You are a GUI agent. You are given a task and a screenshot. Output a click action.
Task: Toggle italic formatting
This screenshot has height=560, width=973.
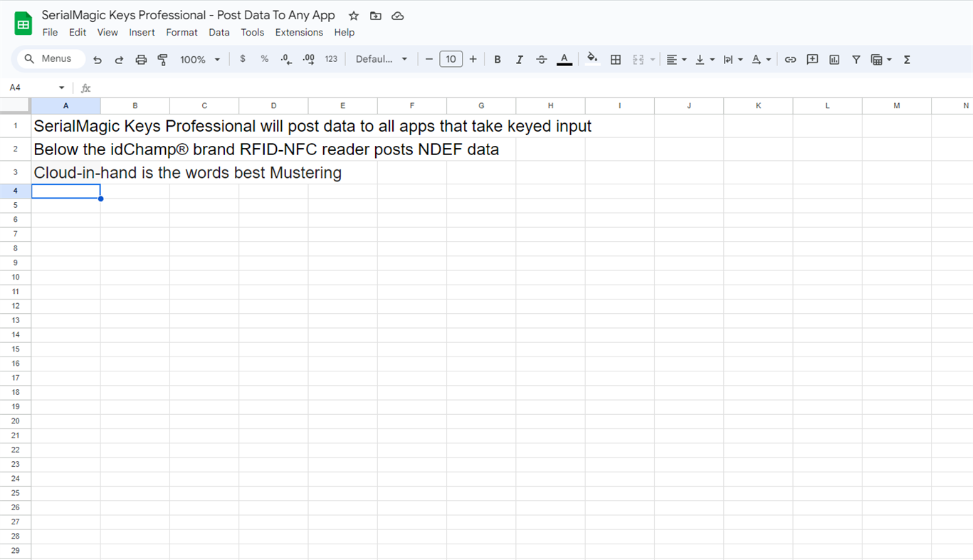520,60
